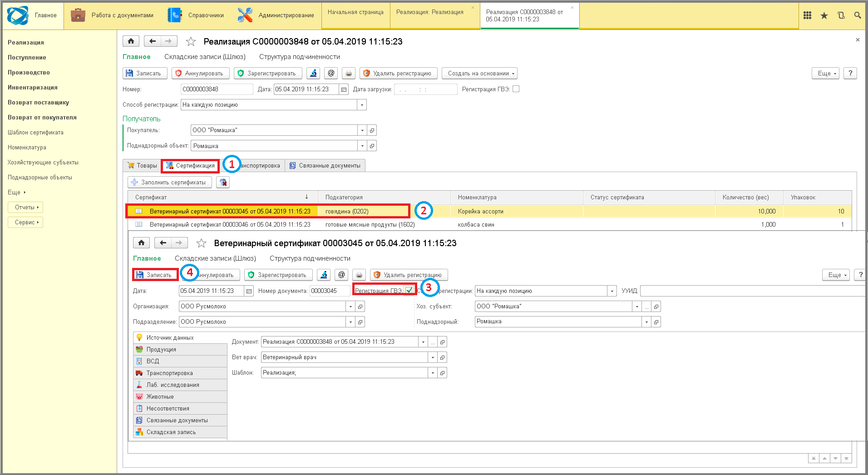Open the Связанные документы tab

(x=325, y=166)
